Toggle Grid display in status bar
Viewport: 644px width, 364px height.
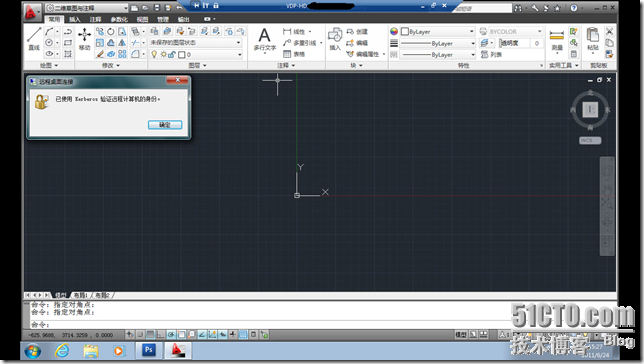(x=150, y=334)
